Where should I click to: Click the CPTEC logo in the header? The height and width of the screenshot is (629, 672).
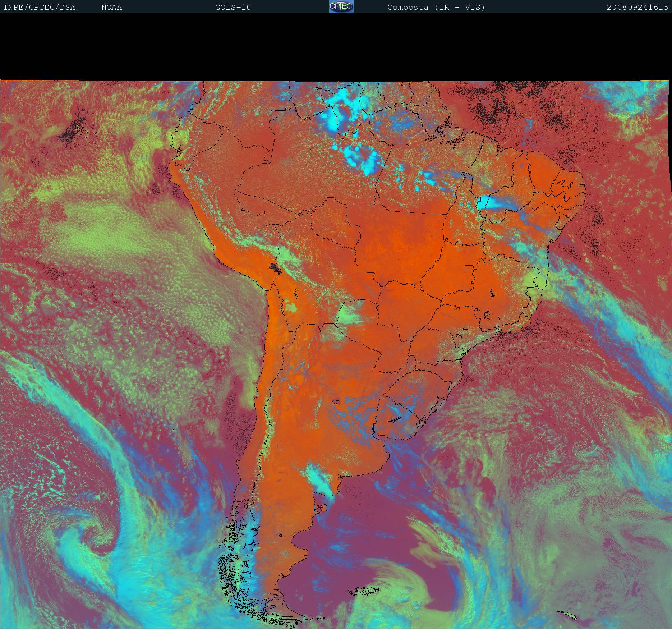[341, 6]
